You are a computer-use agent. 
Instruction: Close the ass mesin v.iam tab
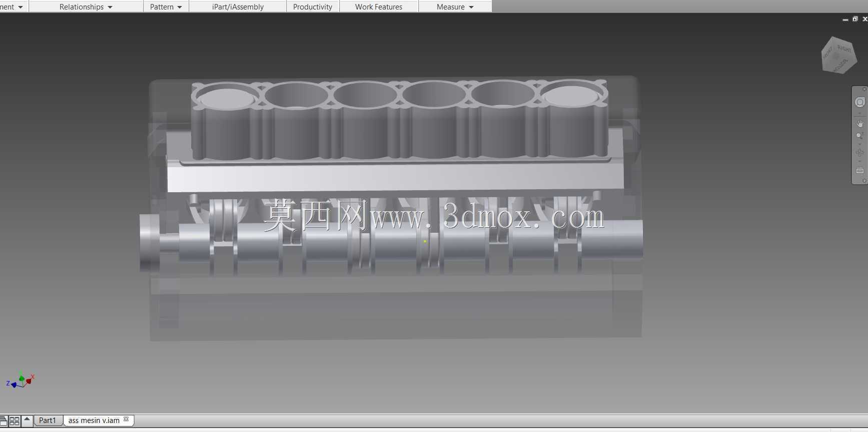pos(126,419)
